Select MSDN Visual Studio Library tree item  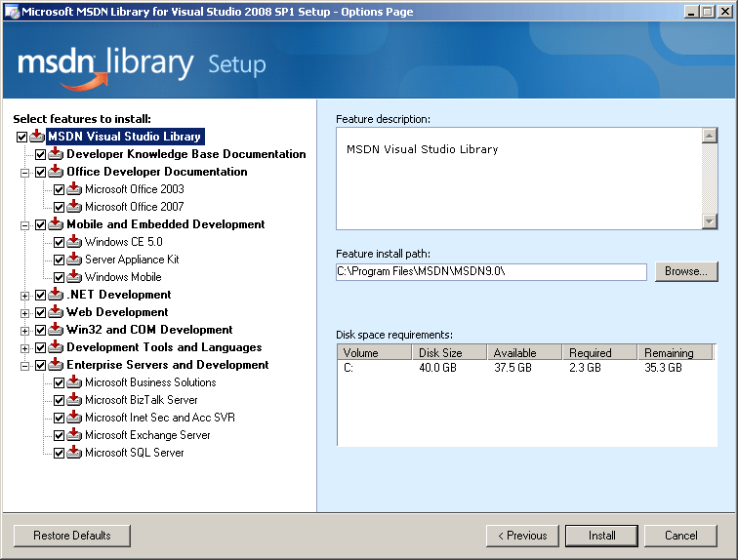tap(125, 137)
